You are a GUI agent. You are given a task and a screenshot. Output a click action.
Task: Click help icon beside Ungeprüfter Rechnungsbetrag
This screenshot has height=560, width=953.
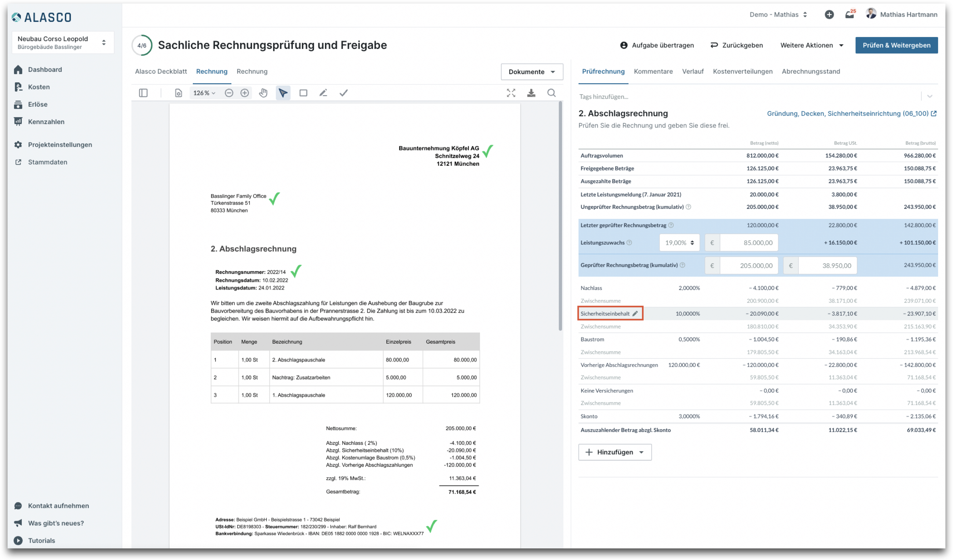click(688, 207)
